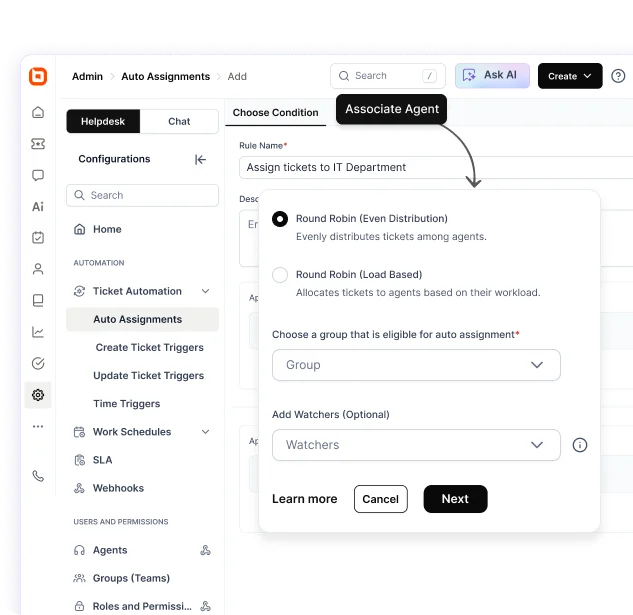Select Round Robin (Load Based) radio

pyautogui.click(x=280, y=275)
